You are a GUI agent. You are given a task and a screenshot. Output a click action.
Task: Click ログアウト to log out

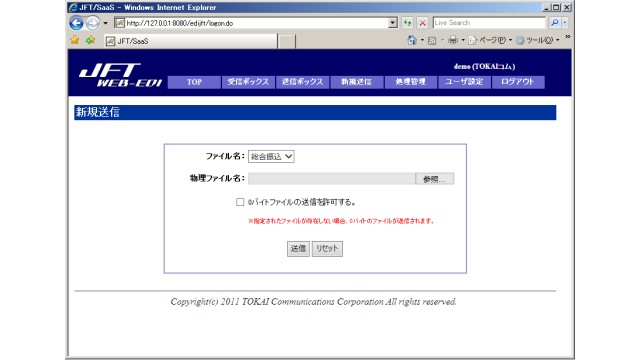point(518,82)
